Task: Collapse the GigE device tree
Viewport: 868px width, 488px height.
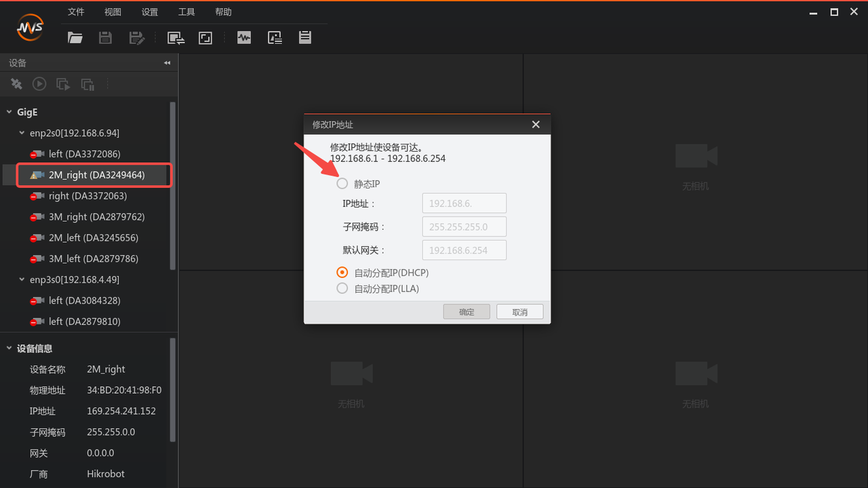Action: coord(9,112)
